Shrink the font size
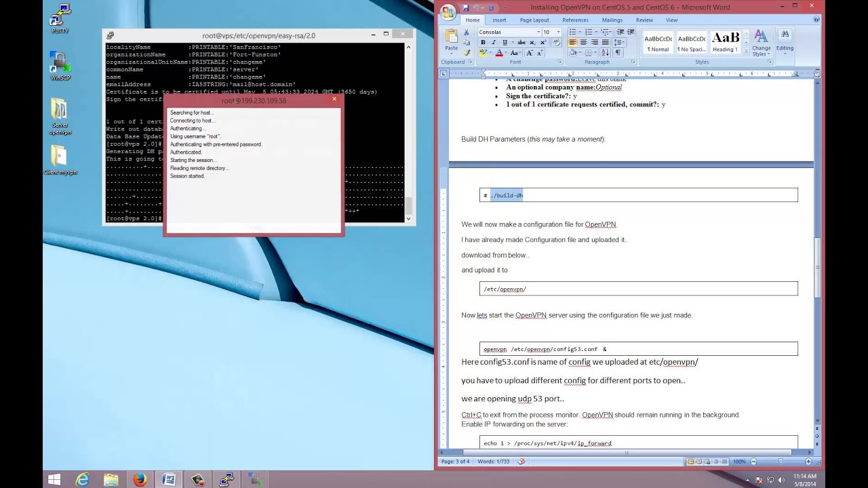Viewport: 868px width, 488px height. pos(540,53)
